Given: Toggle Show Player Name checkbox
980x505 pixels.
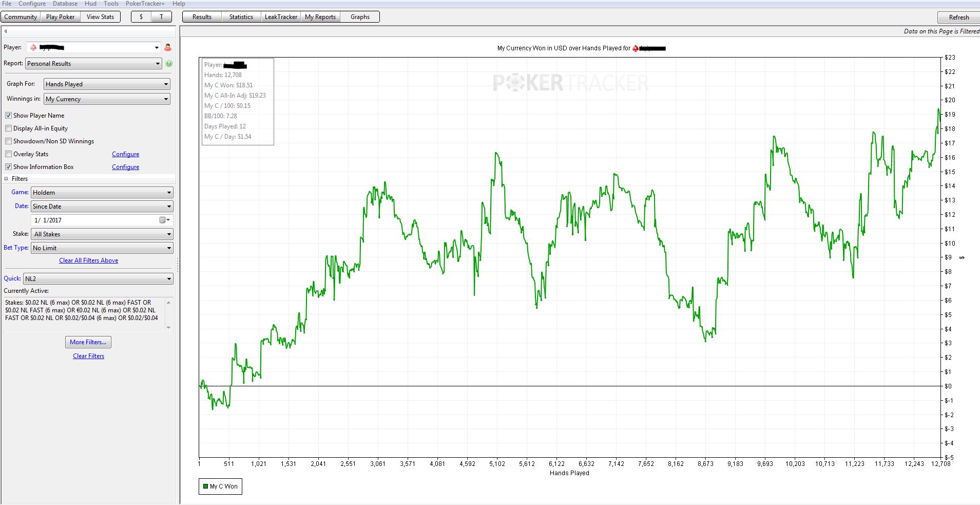Looking at the screenshot, I should pos(8,116).
